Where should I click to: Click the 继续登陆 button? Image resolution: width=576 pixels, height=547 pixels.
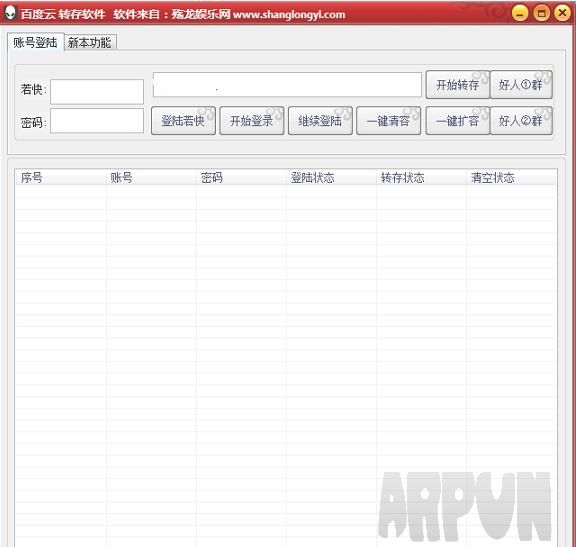(x=320, y=120)
